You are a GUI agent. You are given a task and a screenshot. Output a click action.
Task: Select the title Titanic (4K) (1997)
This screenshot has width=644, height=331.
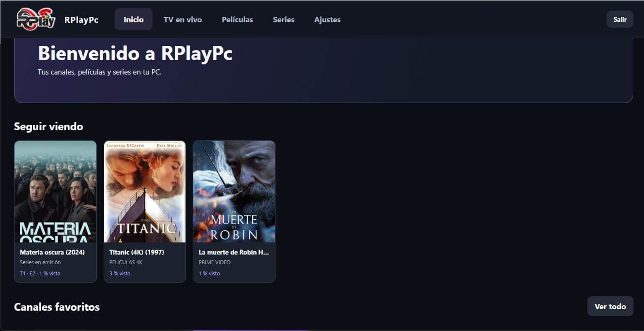[x=137, y=252]
